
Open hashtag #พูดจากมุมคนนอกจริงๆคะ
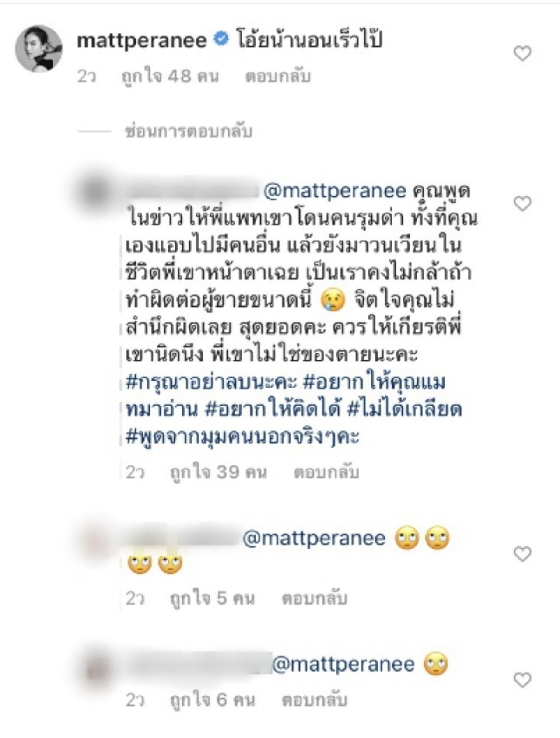(x=242, y=437)
